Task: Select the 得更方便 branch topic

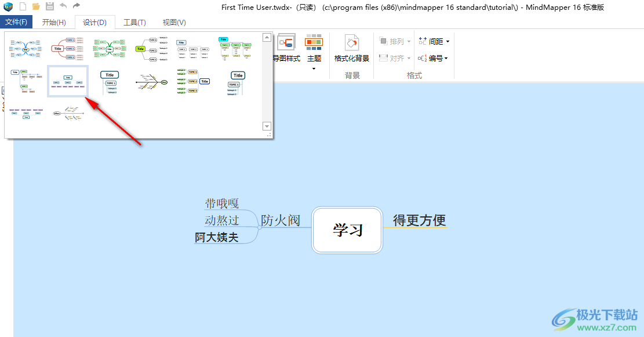Action: click(x=419, y=220)
